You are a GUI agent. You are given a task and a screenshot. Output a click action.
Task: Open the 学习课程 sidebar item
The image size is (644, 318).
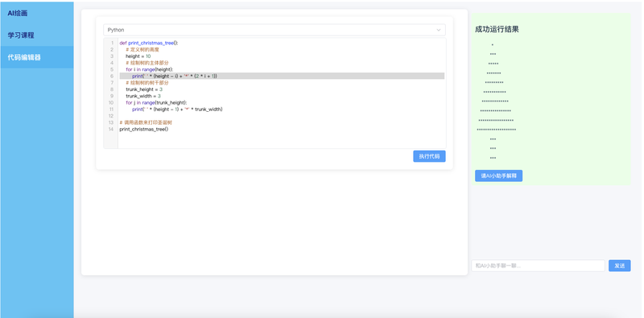point(21,35)
